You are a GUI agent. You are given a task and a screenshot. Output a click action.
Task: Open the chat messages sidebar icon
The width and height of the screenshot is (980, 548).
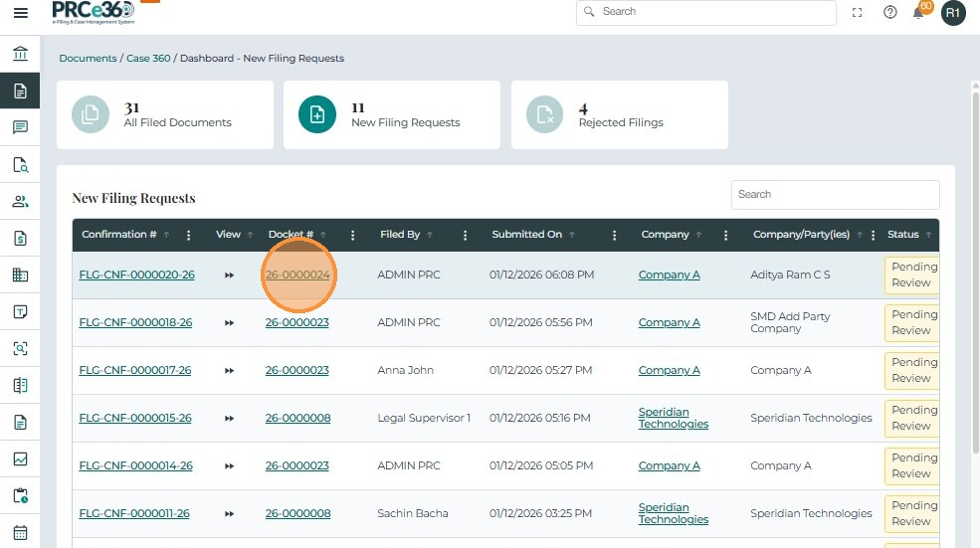[20, 127]
